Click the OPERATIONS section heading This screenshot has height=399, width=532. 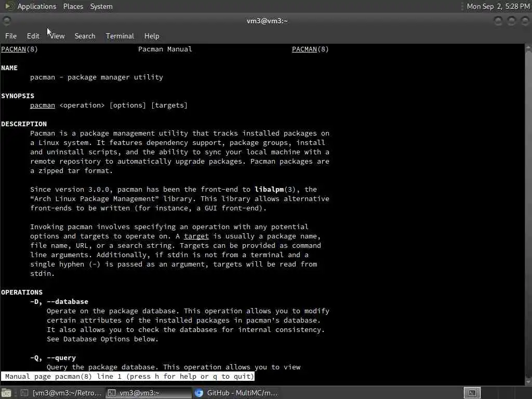(22, 292)
